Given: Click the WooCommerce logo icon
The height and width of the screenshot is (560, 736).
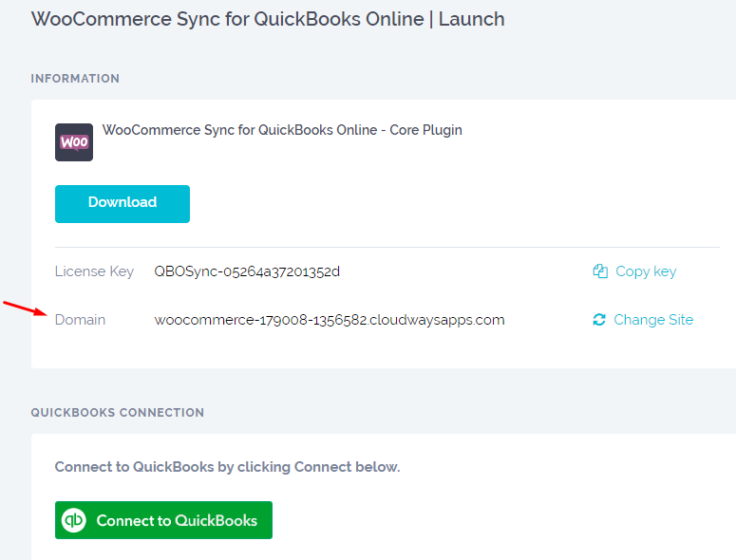Looking at the screenshot, I should click(x=74, y=142).
